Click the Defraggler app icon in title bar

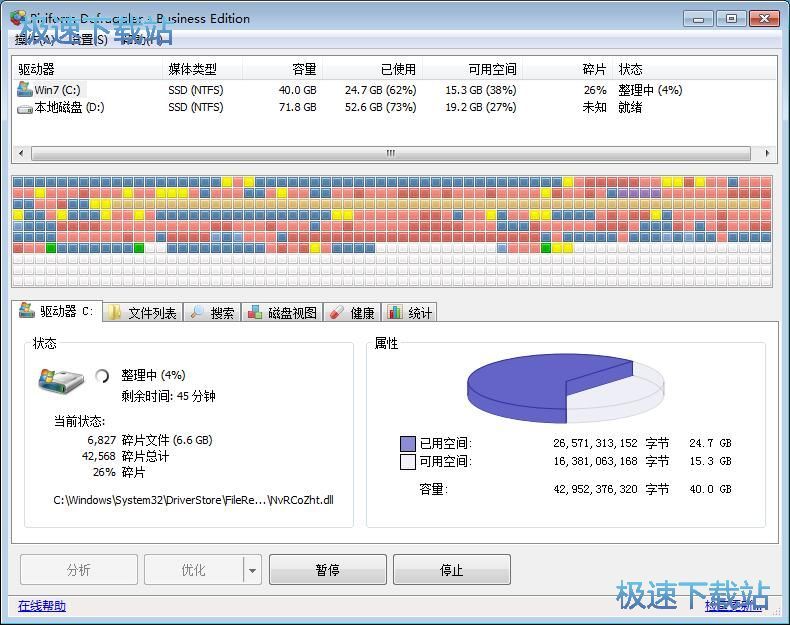(17, 18)
